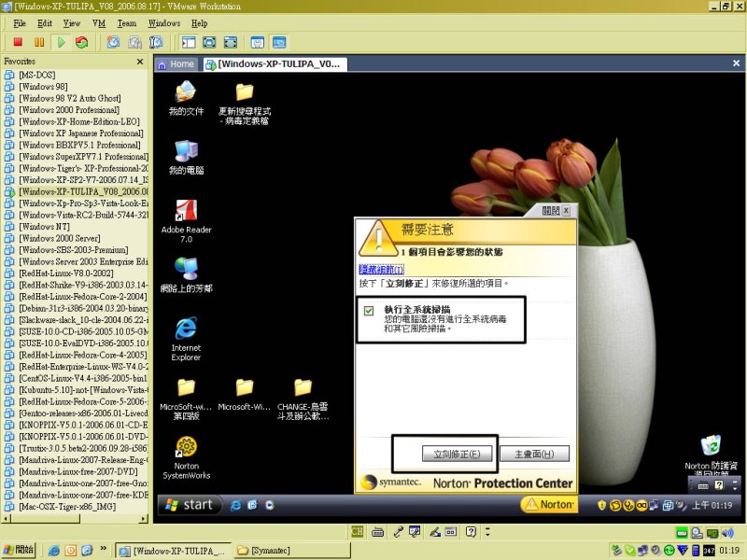This screenshot has width=747, height=560.
Task: Open the guest XP start button
Action: 190,505
